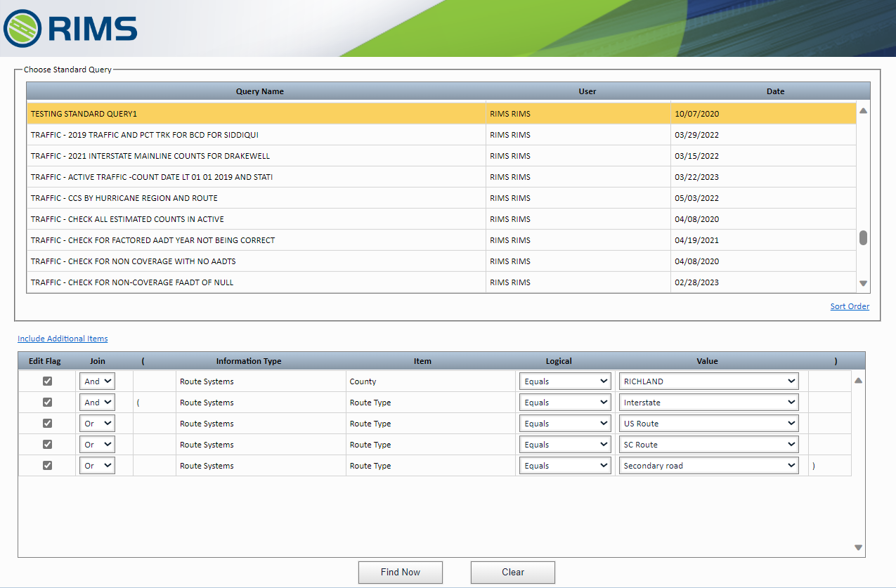Screen dimensions: 896x588
Task: Open Join dropdown in US Route row
Action: click(97, 424)
